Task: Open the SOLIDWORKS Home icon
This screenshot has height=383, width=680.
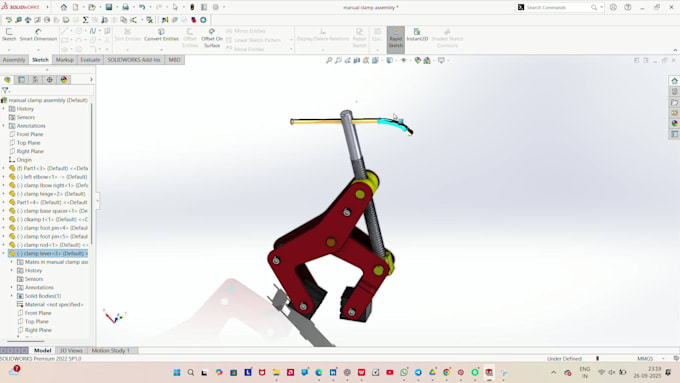Action: (64, 7)
